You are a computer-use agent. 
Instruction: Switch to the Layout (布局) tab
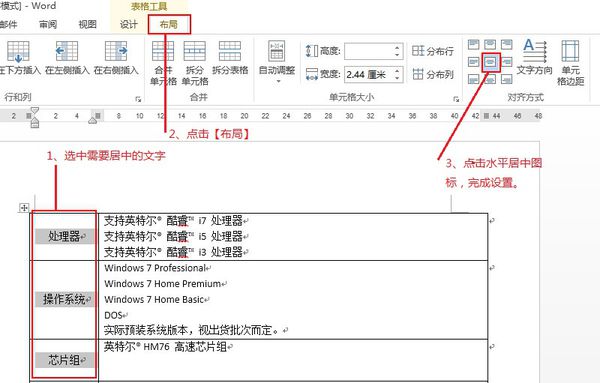tap(169, 24)
